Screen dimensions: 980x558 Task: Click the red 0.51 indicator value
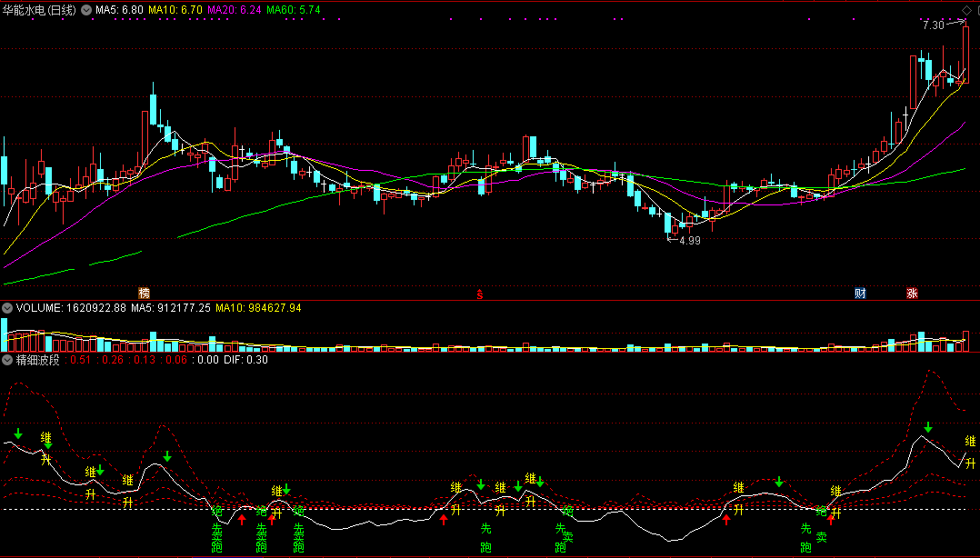81,360
